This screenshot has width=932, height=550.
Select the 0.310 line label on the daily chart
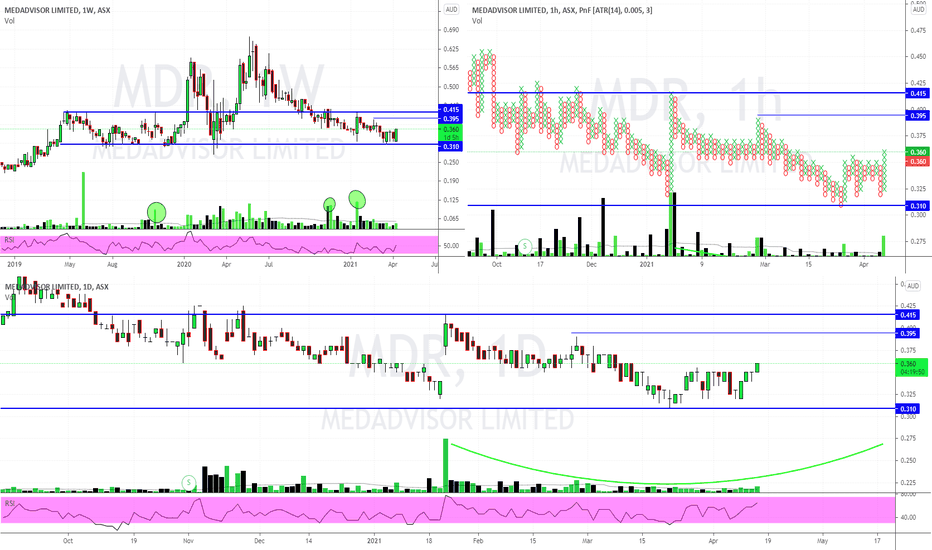[x=908, y=409]
